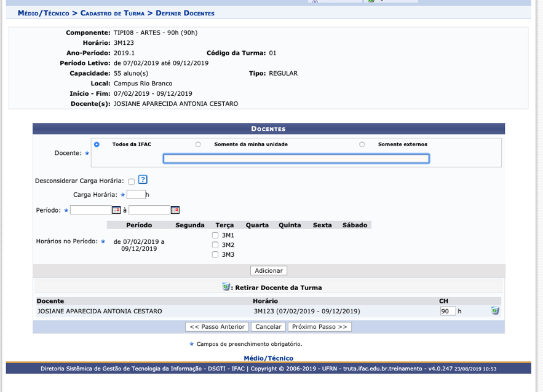Screen dimensions: 543x392
Task: Click the Quinta column header
Action: tap(290, 225)
